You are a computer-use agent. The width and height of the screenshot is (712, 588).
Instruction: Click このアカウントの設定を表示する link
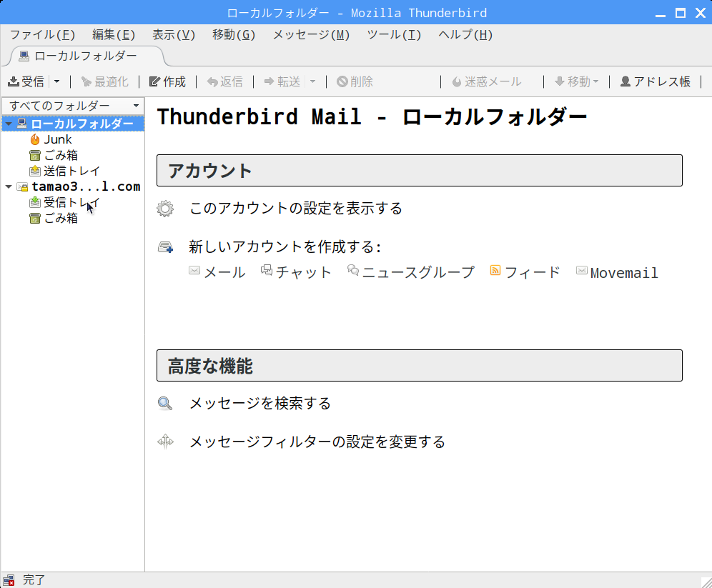pyautogui.click(x=296, y=209)
